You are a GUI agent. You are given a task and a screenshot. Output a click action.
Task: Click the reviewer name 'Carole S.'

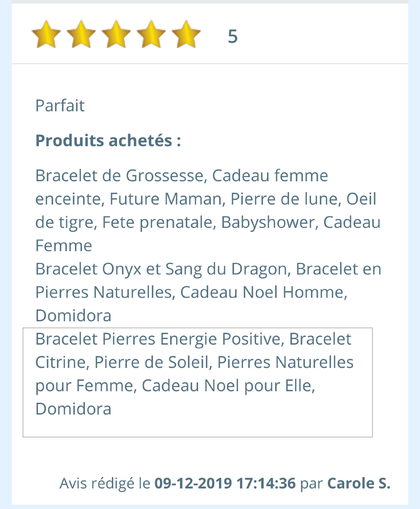pos(359,483)
